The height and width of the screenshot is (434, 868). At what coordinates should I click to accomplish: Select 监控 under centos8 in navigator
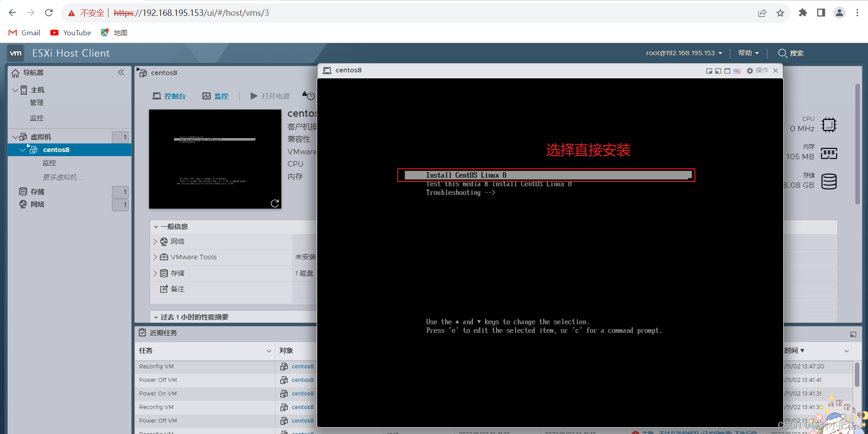pyautogui.click(x=49, y=163)
